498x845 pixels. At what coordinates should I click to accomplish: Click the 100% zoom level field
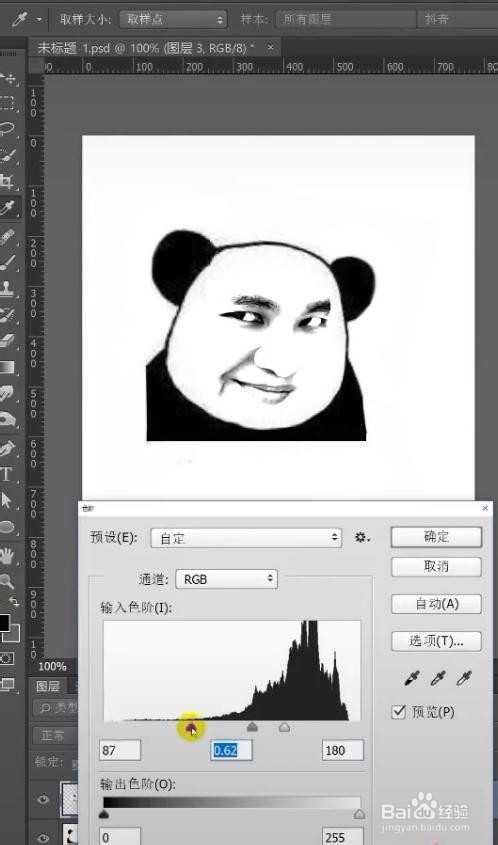[x=53, y=666]
